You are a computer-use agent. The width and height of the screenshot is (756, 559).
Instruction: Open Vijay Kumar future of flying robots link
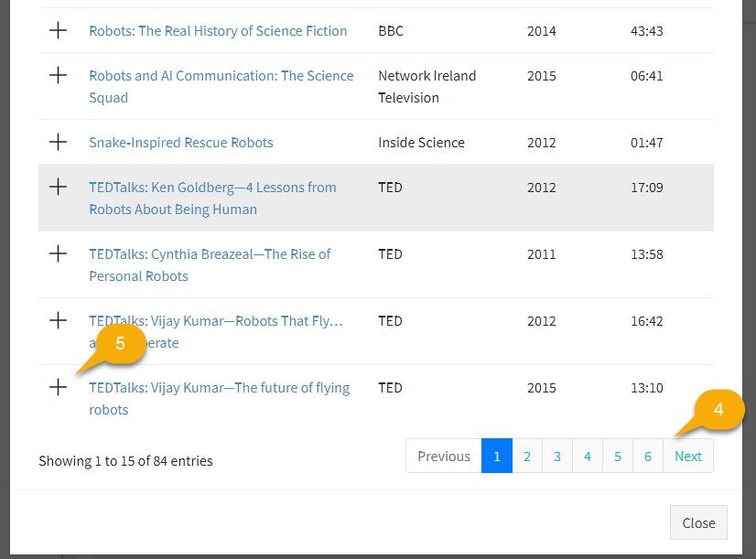220,399
